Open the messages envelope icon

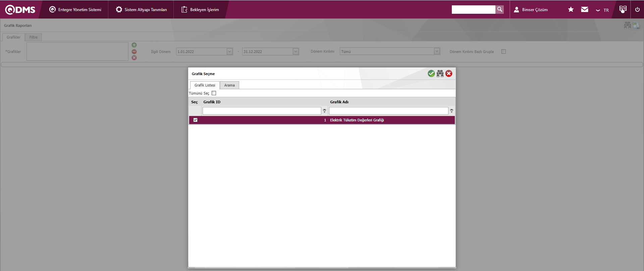click(585, 9)
